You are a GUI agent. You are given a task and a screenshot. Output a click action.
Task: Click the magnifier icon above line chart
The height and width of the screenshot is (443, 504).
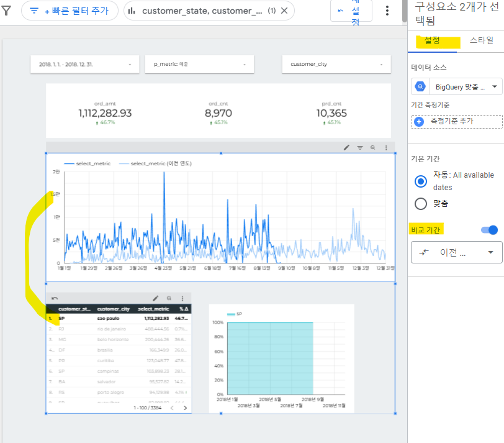coord(373,148)
